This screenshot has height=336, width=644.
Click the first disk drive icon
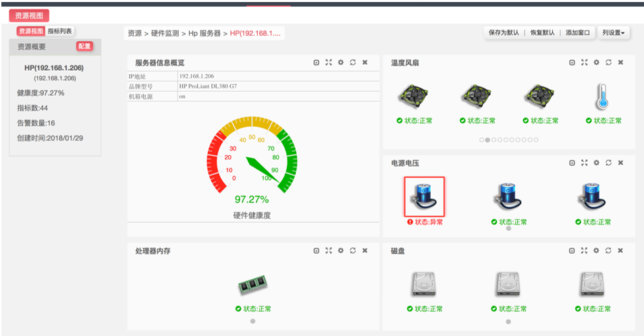(x=425, y=285)
